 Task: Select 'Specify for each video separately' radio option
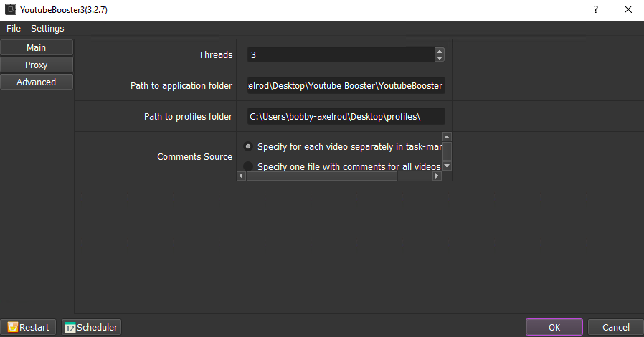coord(248,146)
